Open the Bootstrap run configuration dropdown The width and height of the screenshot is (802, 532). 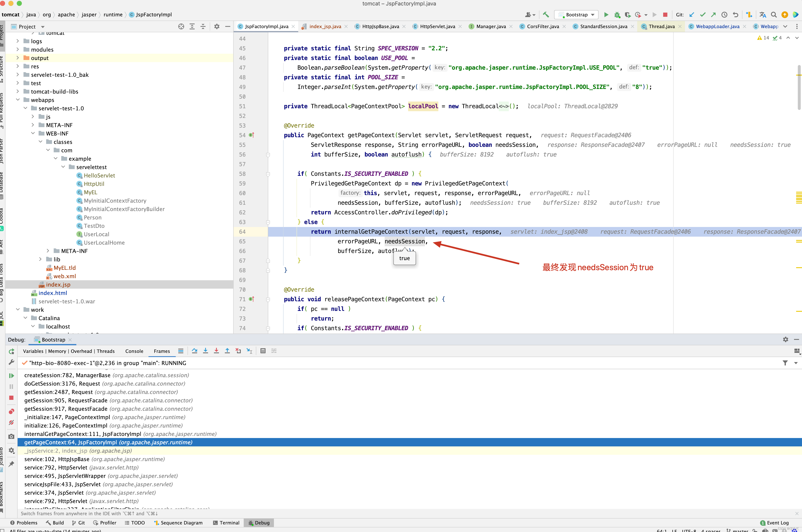pyautogui.click(x=576, y=15)
